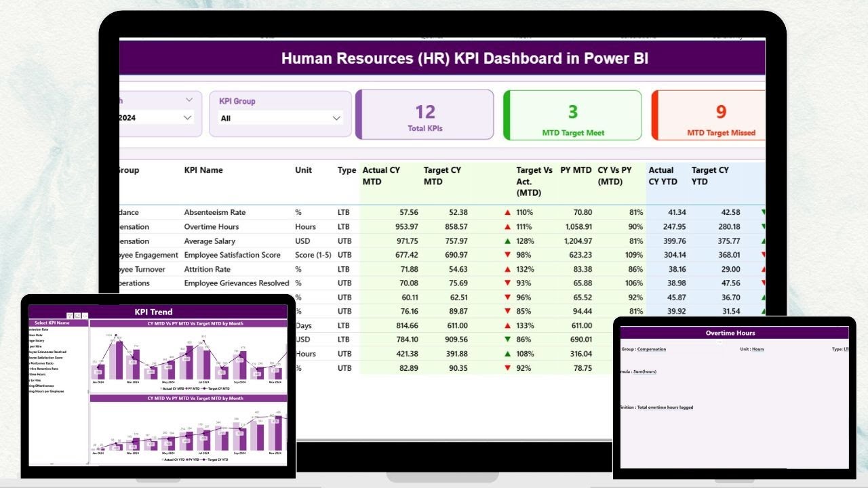Click the red up arrow beside 110%
The height and width of the screenshot is (488, 868).
pyautogui.click(x=507, y=212)
